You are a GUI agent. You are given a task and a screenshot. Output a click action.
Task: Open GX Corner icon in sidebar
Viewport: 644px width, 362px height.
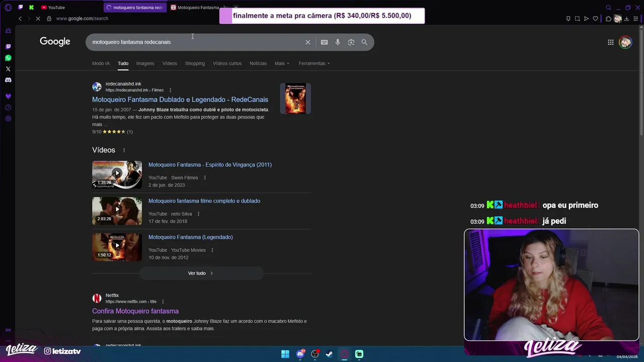coord(8,330)
